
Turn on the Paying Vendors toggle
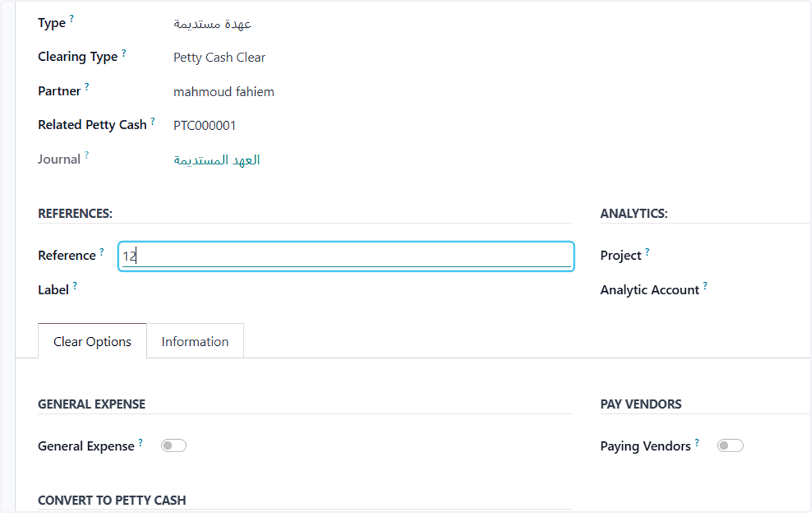pyautogui.click(x=731, y=445)
